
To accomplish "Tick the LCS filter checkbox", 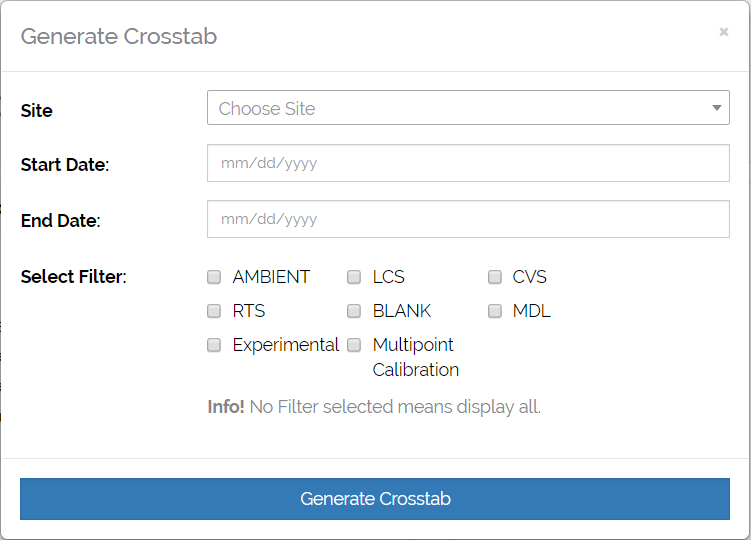I will point(354,277).
